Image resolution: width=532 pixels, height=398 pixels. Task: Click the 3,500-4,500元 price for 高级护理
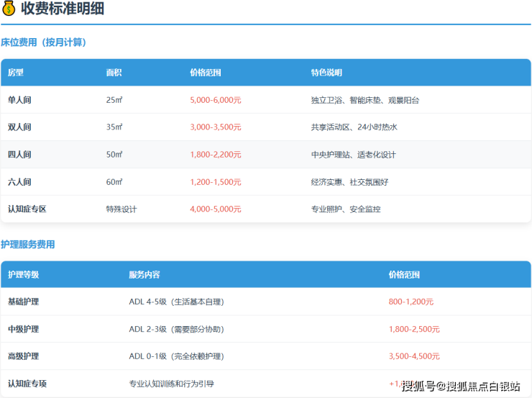pos(414,356)
